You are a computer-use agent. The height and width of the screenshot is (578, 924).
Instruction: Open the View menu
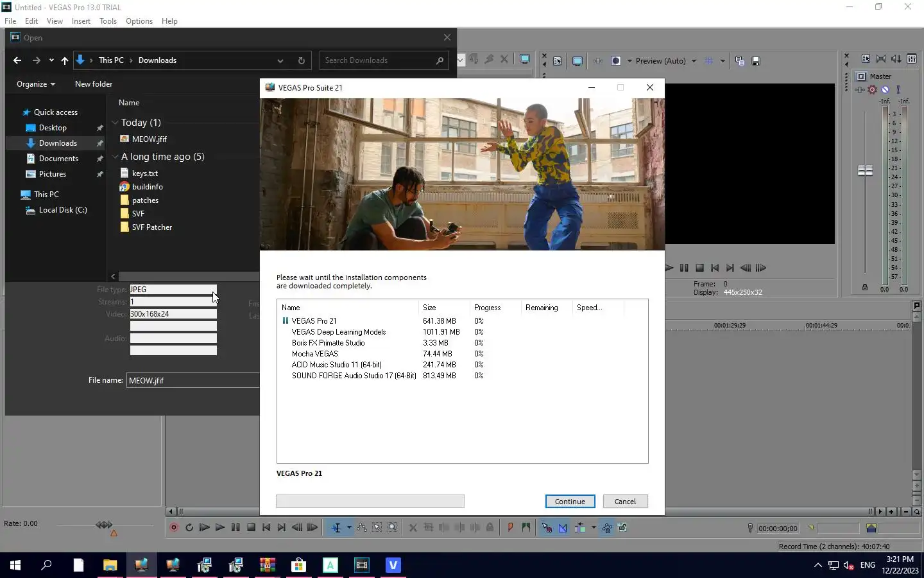point(55,21)
